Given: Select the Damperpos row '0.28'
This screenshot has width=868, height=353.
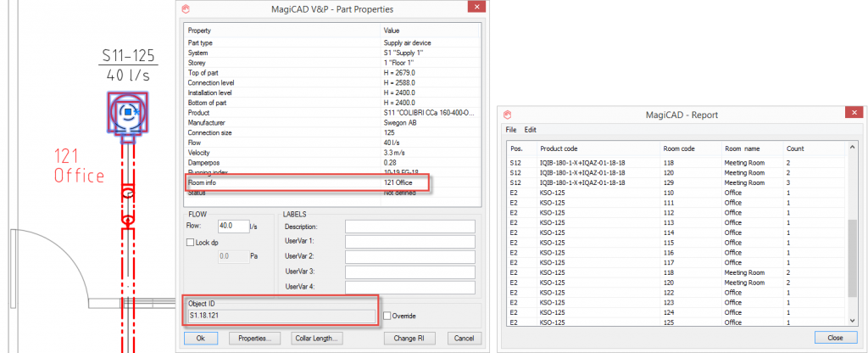Looking at the screenshot, I should [332, 162].
